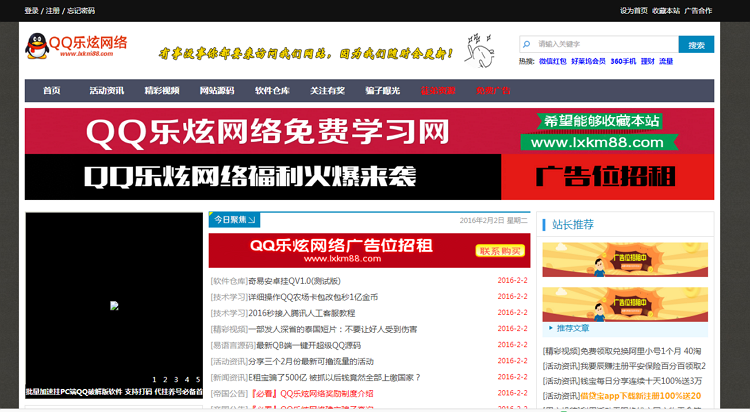This screenshot has width=750, height=412.
Task: Select hot search term 好莱坞会员
Action: click(x=588, y=61)
